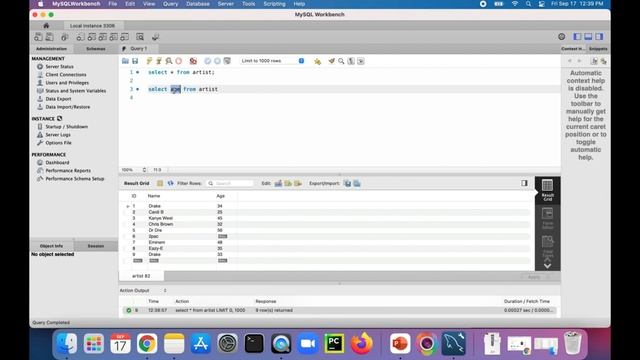The width and height of the screenshot is (640, 360).
Task: Switch to the Administration tab
Action: click(x=51, y=49)
